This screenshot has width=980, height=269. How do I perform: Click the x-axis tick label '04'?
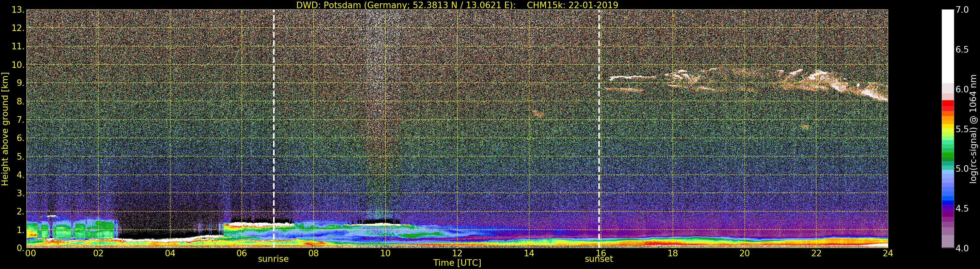point(170,253)
